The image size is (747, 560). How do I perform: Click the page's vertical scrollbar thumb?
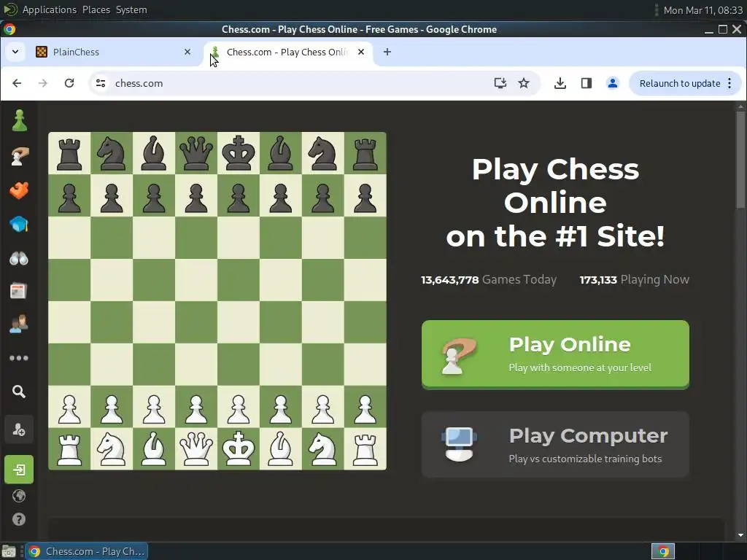pos(741,160)
